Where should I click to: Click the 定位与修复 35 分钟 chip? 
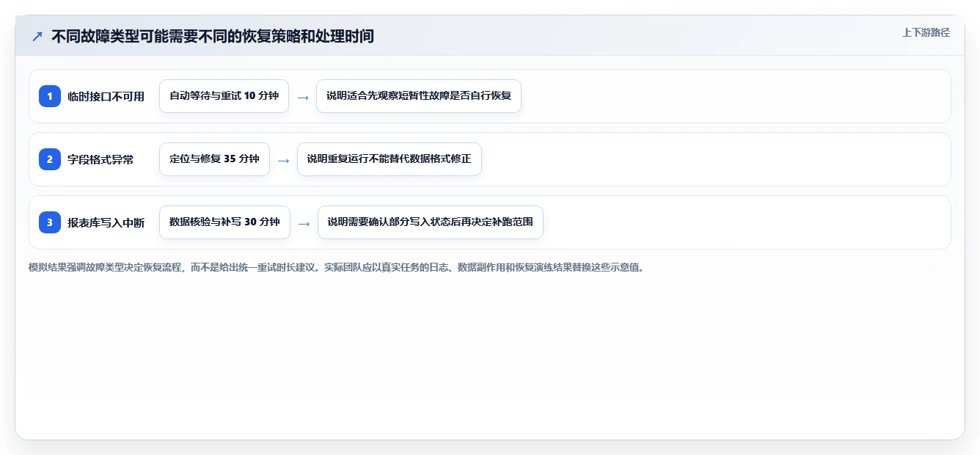[x=214, y=159]
